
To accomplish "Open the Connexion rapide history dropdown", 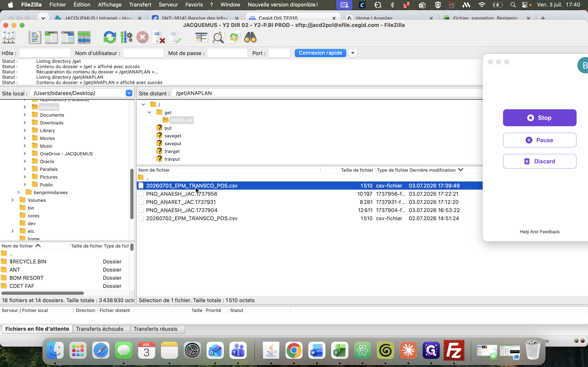I will [353, 53].
